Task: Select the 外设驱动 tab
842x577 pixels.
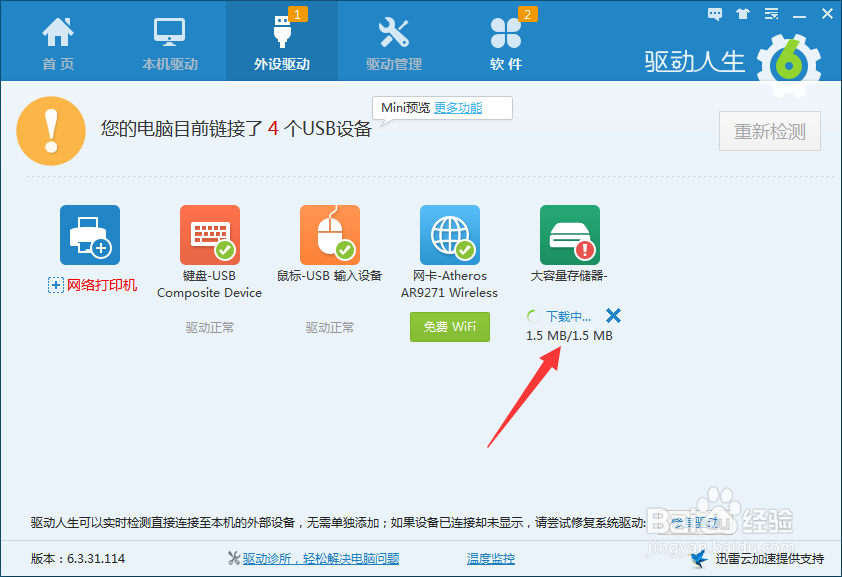Action: (282, 43)
